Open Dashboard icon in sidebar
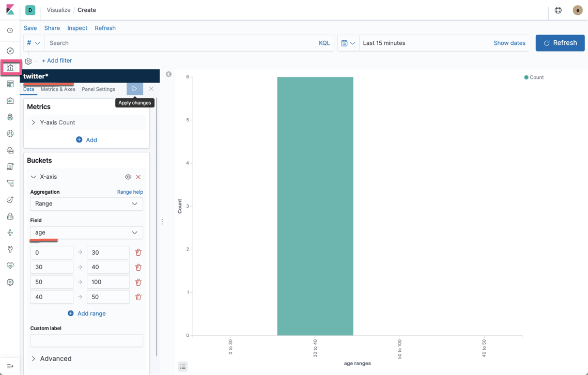The image size is (588, 375). click(10, 84)
